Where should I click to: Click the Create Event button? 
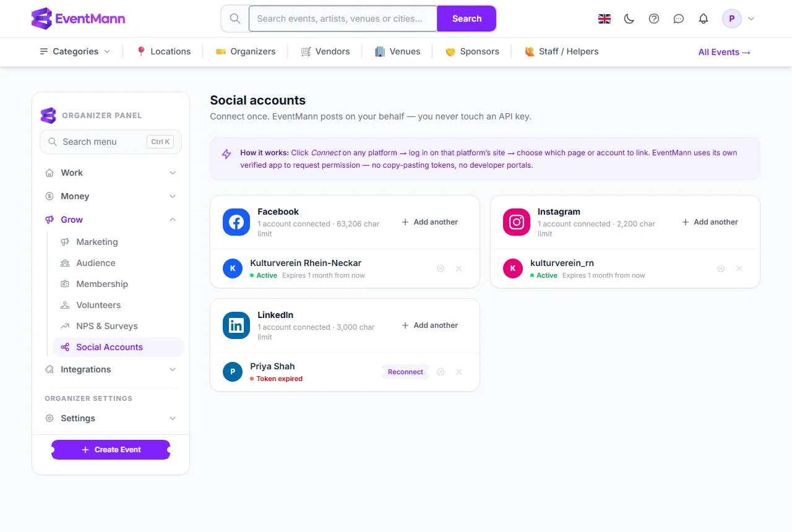pyautogui.click(x=111, y=450)
